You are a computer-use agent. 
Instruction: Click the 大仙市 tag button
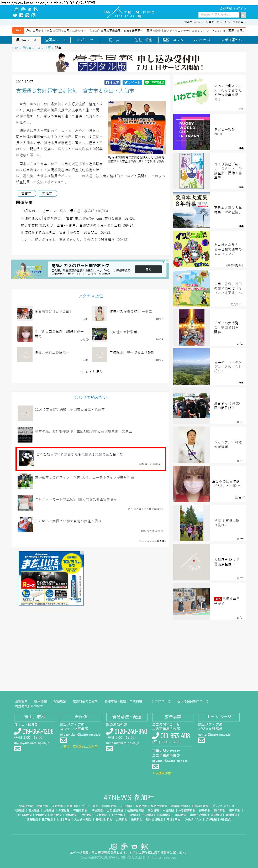pyautogui.click(x=47, y=193)
